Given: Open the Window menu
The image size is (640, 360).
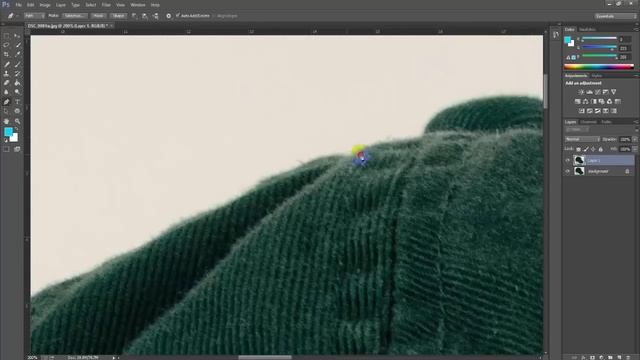Looking at the screenshot, I should pos(138,5).
